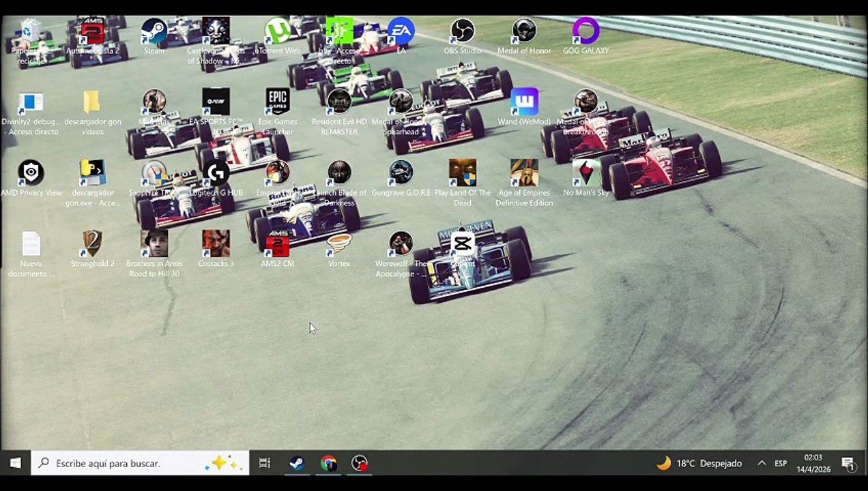The image size is (868, 491).
Task: Open Task View on the taskbar
Action: (x=265, y=463)
